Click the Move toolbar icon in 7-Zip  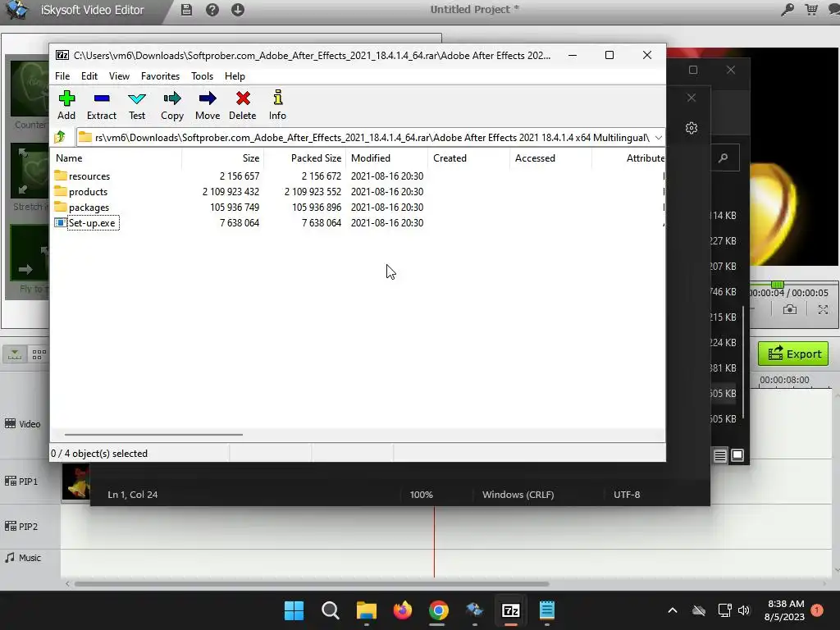pyautogui.click(x=208, y=105)
